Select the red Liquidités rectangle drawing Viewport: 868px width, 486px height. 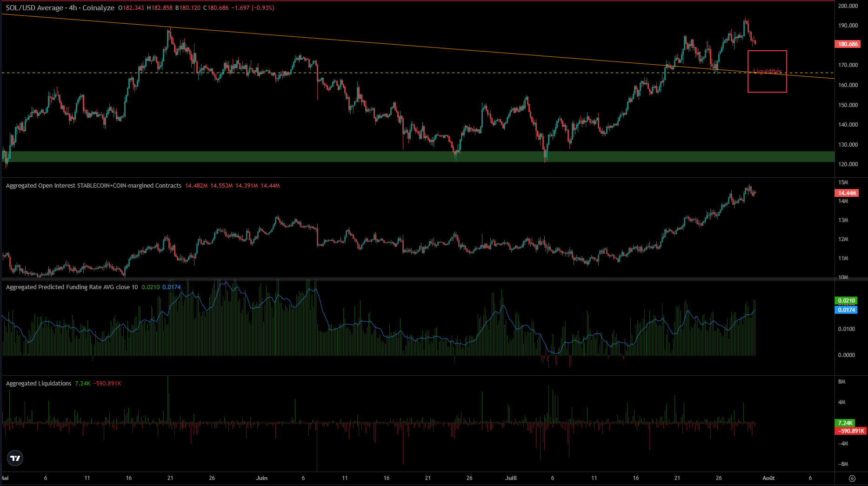point(767,51)
